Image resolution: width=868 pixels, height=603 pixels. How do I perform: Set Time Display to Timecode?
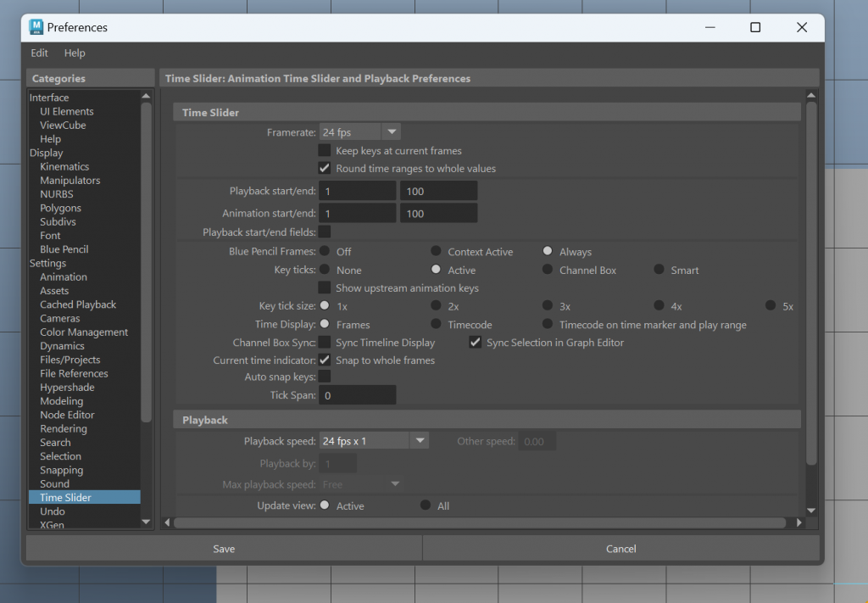[437, 324]
